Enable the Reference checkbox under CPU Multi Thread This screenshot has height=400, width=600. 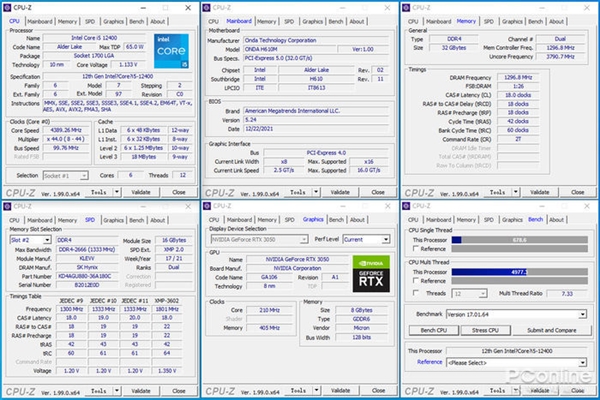tap(416, 281)
